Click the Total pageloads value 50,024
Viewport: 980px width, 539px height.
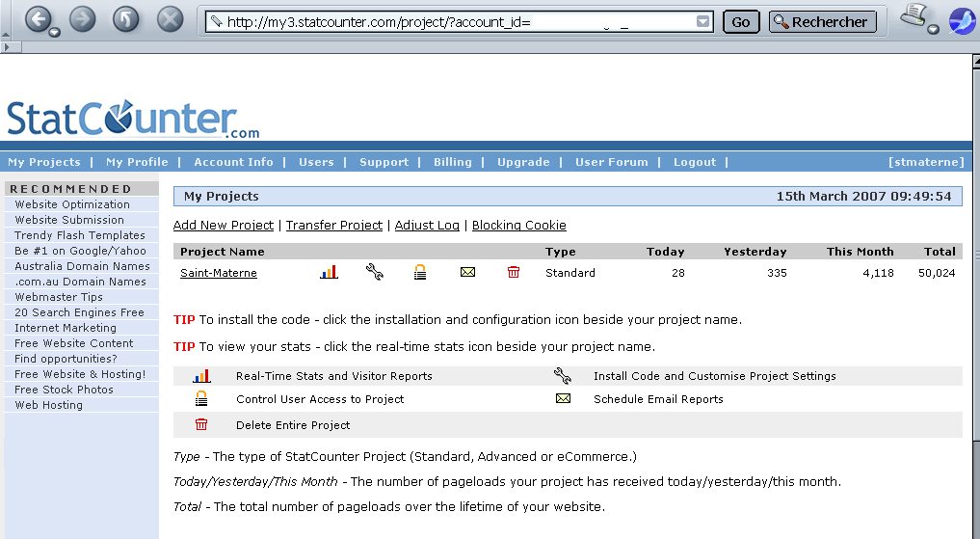tap(937, 273)
